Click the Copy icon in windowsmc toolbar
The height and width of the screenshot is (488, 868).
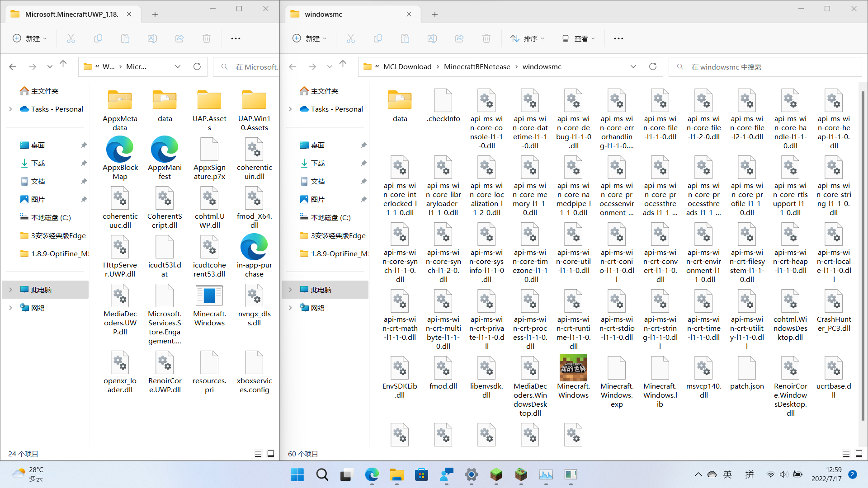[x=378, y=39]
